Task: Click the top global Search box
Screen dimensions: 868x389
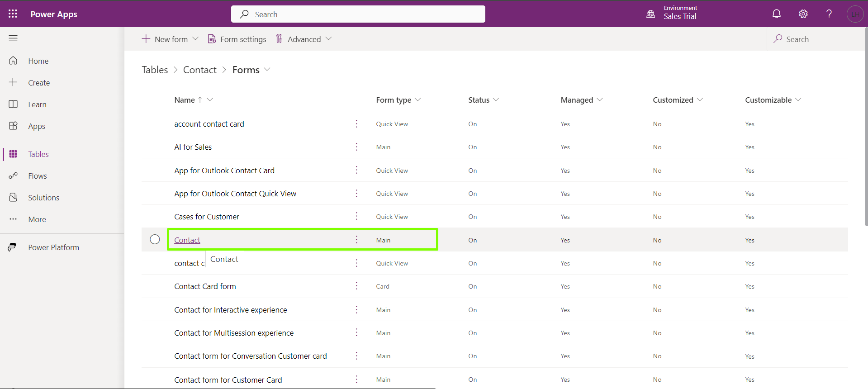Action: pos(358,14)
